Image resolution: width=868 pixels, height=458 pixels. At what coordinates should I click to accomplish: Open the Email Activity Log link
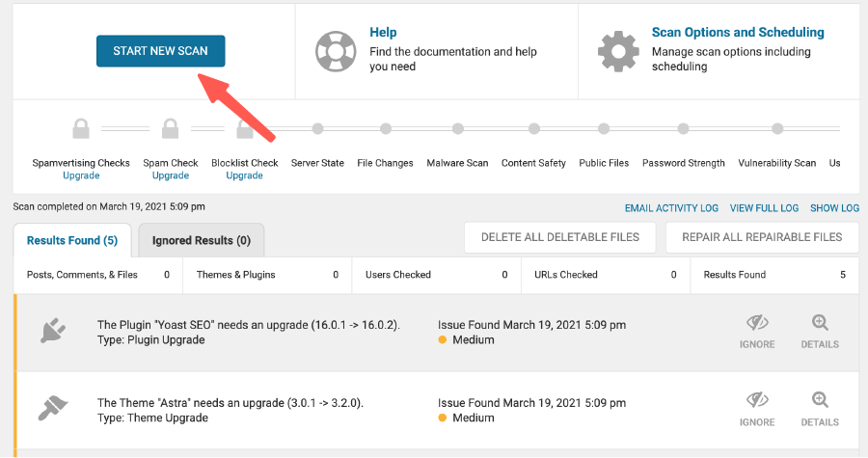671,208
